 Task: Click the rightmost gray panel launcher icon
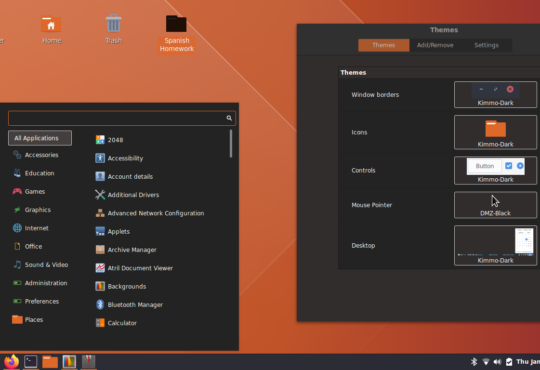click(89, 362)
